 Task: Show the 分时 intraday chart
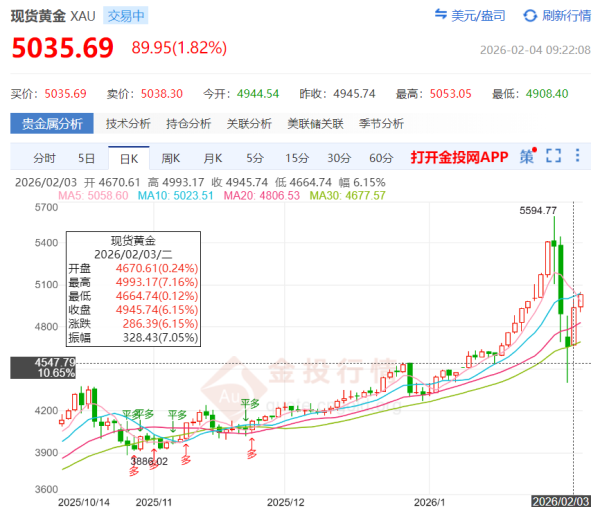(44, 158)
